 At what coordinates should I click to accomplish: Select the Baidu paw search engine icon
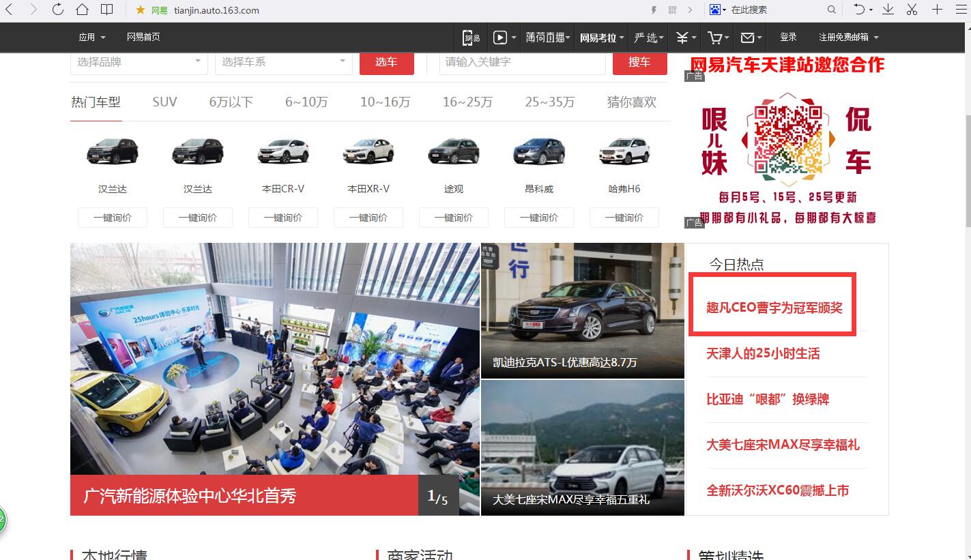pyautogui.click(x=715, y=10)
